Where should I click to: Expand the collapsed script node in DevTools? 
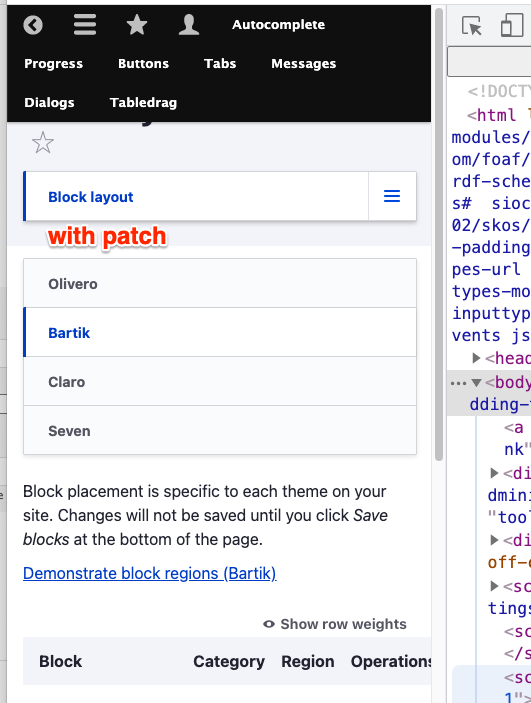[x=494, y=586]
